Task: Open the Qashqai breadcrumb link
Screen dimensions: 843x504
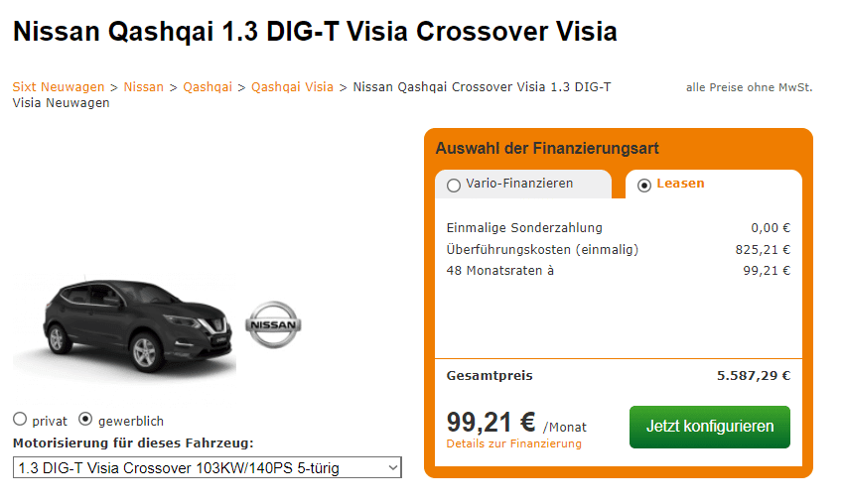Action: tap(208, 87)
